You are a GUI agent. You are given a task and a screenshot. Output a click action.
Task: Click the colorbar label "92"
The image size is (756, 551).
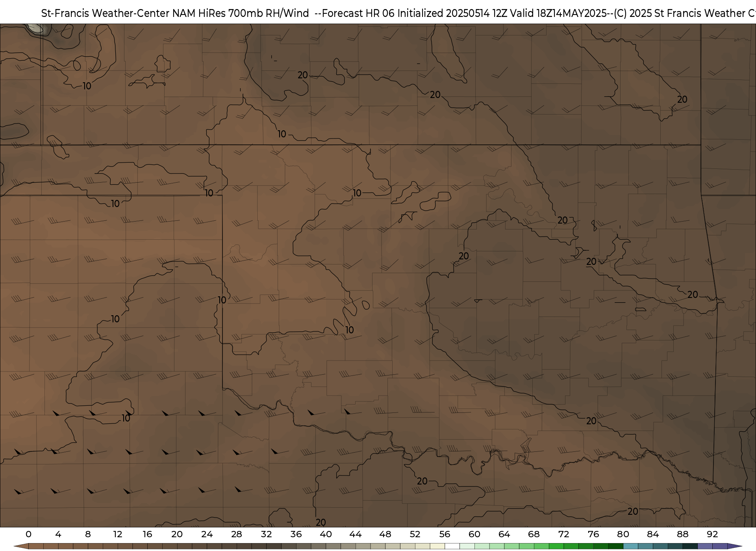point(712,534)
